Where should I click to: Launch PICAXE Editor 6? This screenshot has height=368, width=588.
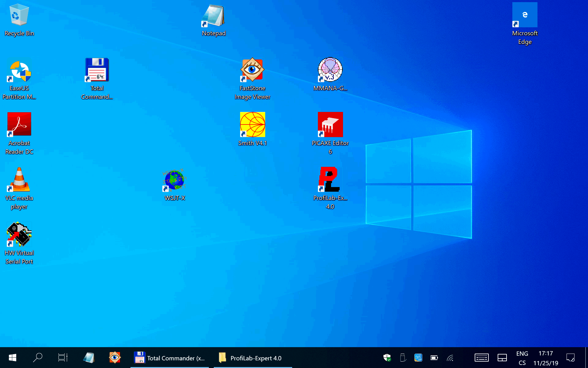pyautogui.click(x=330, y=125)
